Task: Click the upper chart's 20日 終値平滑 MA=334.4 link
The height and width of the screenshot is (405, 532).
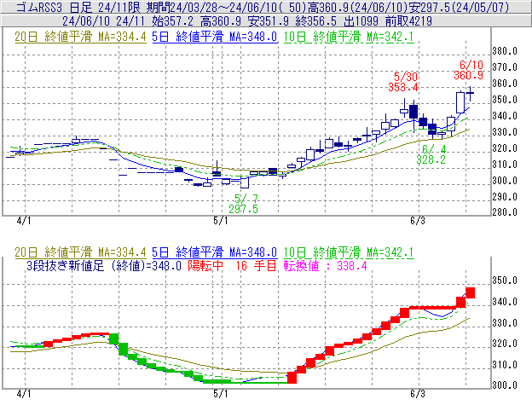Action: coord(80,37)
